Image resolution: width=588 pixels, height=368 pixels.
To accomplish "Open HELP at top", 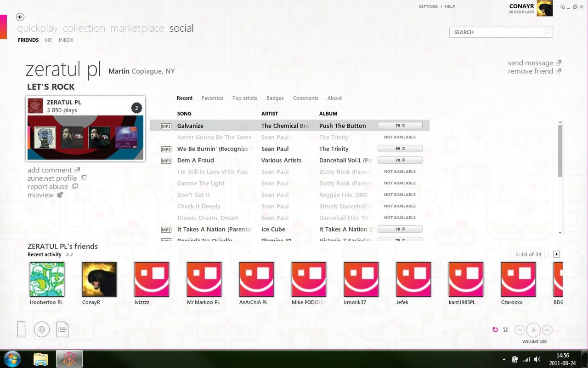I will (450, 6).
